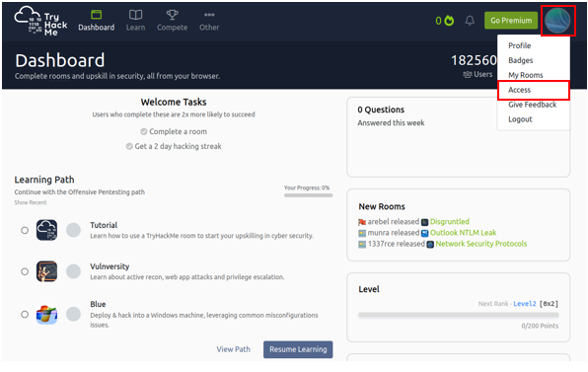Viewport: 588px width, 372px height.
Task: Click the grey circle beside Vulnversity
Action: click(x=73, y=271)
